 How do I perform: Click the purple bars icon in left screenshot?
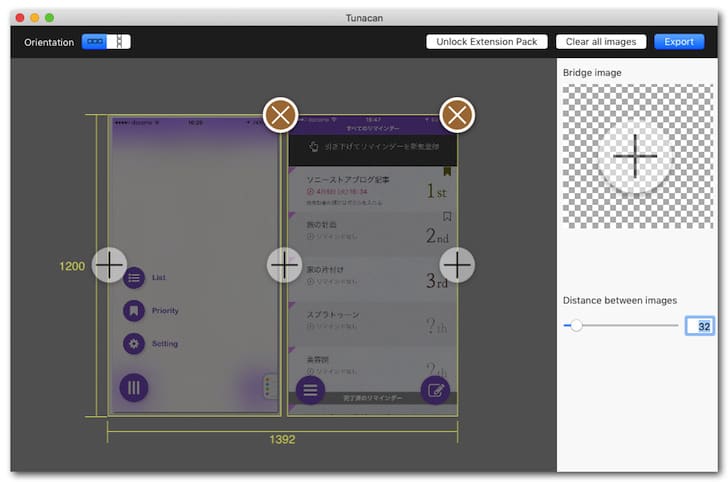point(134,387)
